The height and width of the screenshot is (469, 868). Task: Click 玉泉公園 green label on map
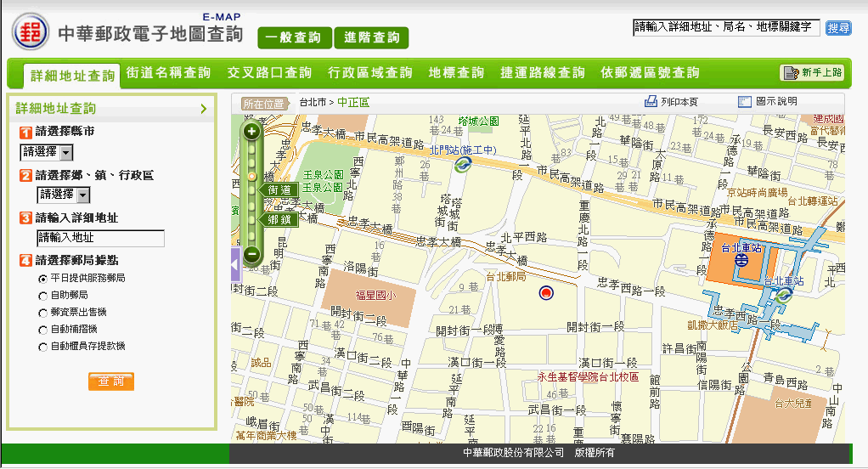point(324,174)
